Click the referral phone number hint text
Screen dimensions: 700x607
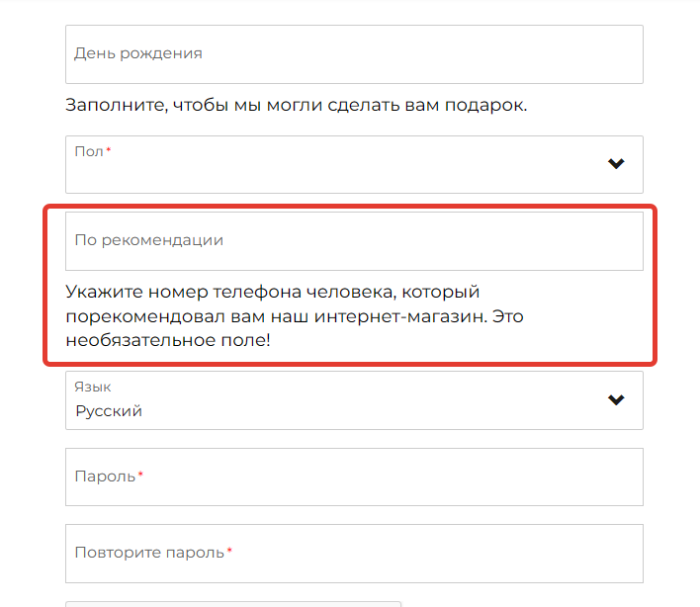tap(295, 316)
